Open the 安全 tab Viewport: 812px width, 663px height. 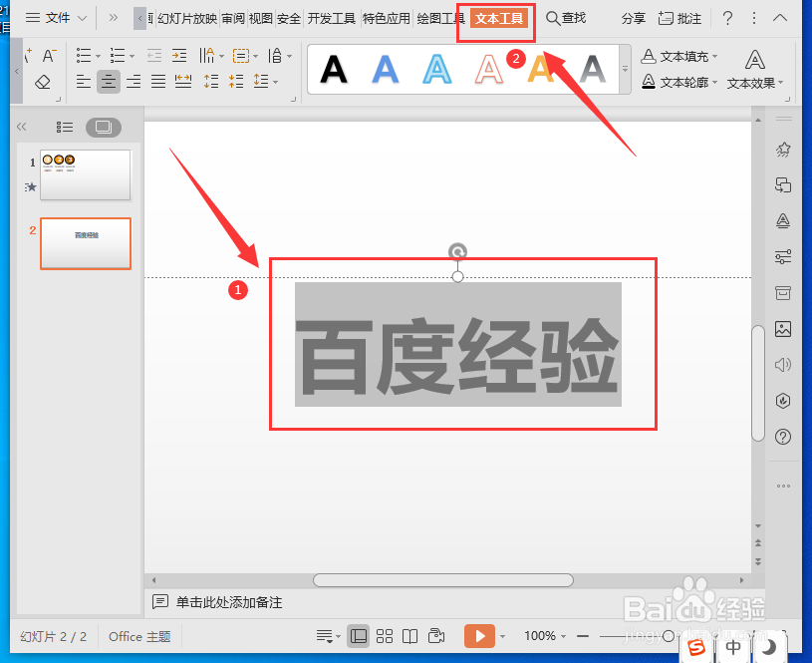pyautogui.click(x=289, y=19)
